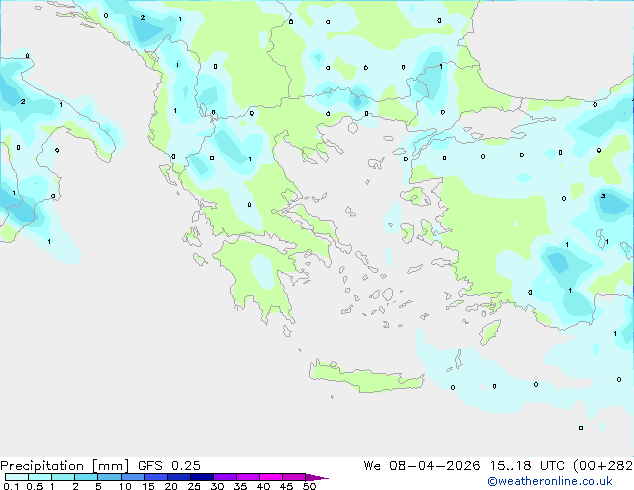This screenshot has height=490, width=634.
Task: Click the 1–2 mm legend color swatch
Action: [63, 477]
